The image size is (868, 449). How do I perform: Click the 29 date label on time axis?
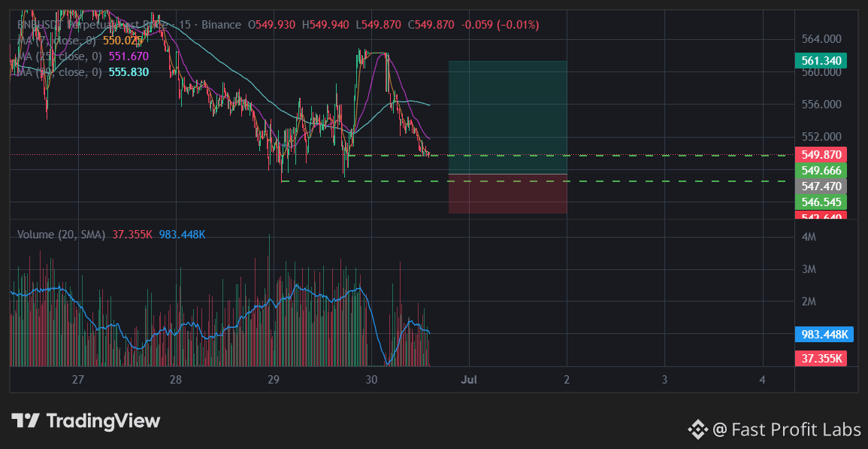pyautogui.click(x=273, y=380)
